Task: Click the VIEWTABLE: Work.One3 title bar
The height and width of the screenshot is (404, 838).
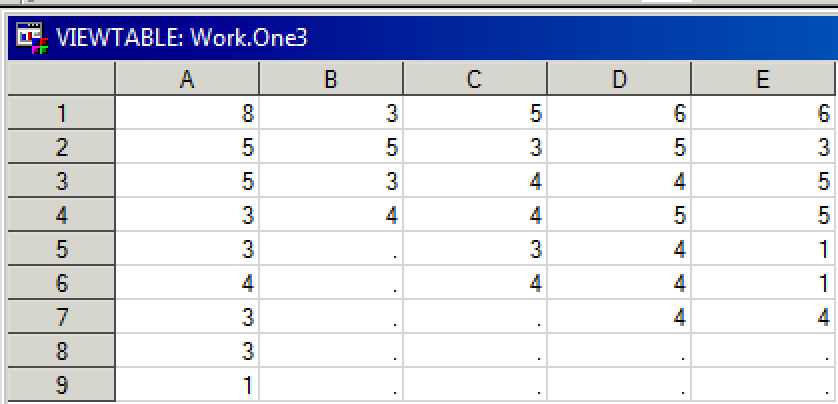Action: click(422, 38)
